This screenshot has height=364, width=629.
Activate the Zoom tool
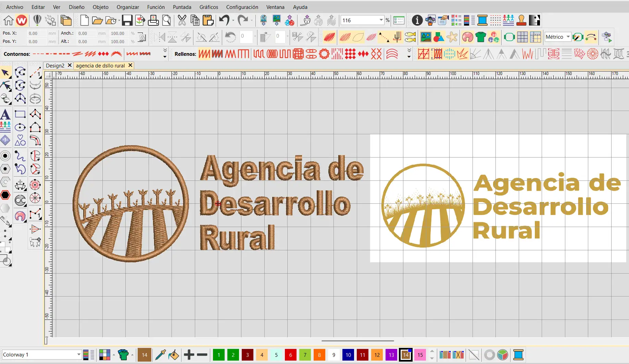click(167, 20)
